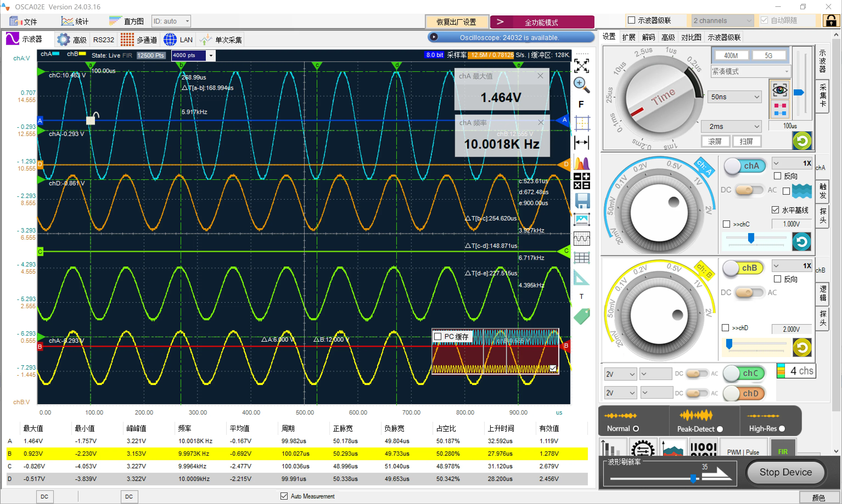Click the fullscreen expand arrows icon
842x504 pixels.
click(x=581, y=66)
